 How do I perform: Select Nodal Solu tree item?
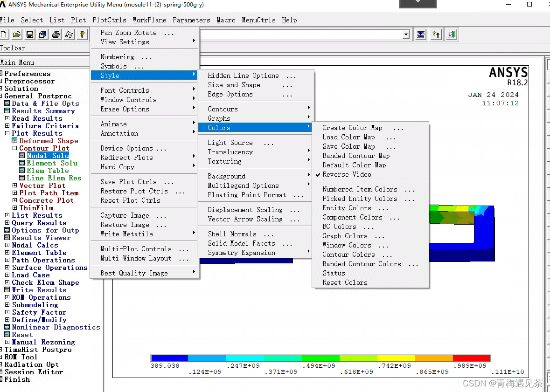[x=48, y=155]
